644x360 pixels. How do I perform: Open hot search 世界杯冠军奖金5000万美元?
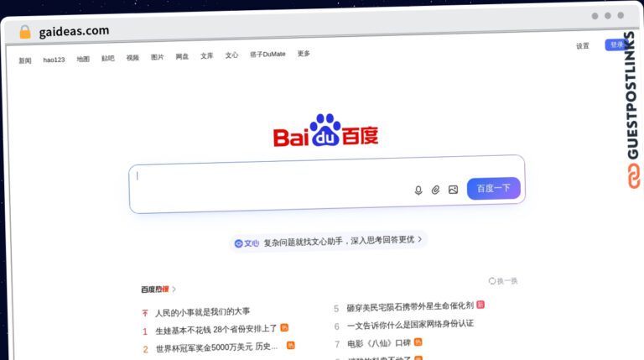216,347
